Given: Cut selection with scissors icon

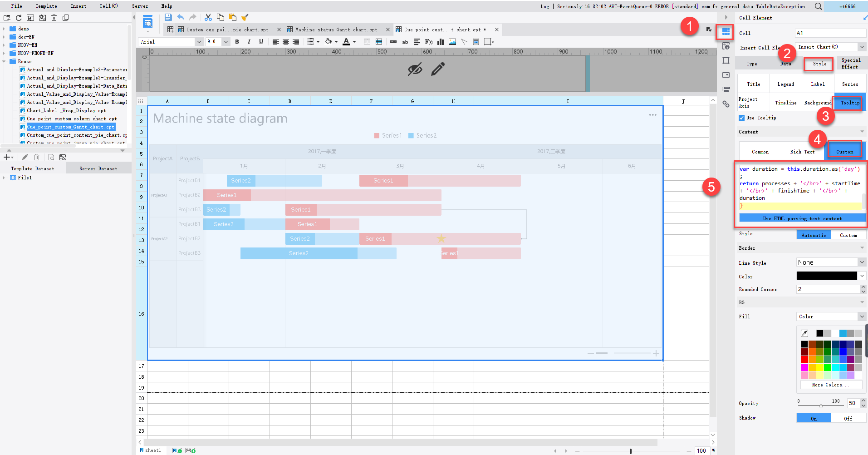Looking at the screenshot, I should click(x=208, y=17).
